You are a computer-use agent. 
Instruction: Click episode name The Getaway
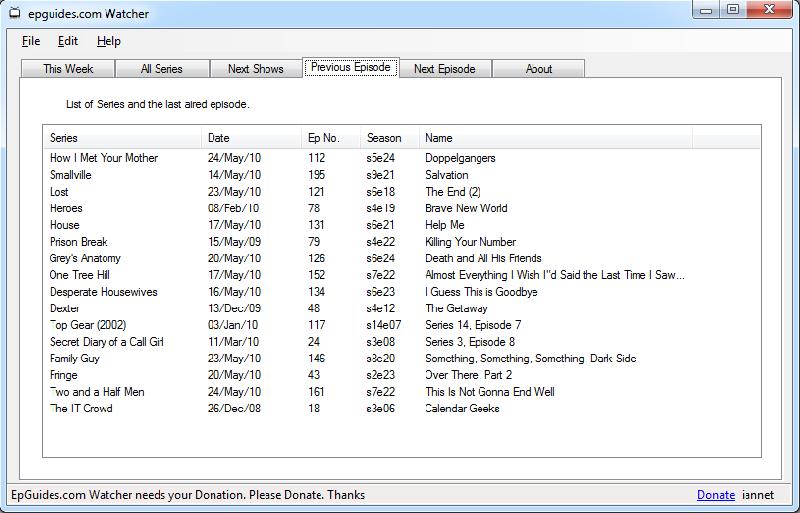tap(456, 308)
